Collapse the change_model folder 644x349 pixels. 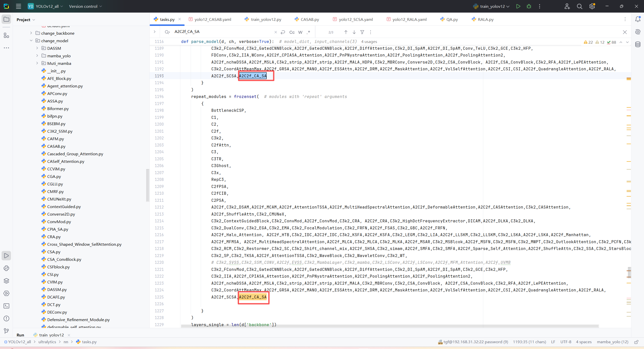31,40
